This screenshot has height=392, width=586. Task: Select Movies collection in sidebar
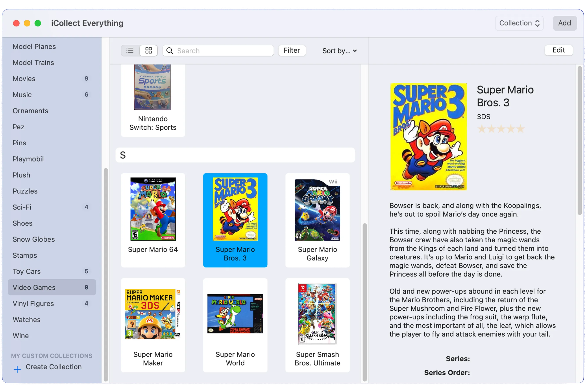click(x=24, y=79)
